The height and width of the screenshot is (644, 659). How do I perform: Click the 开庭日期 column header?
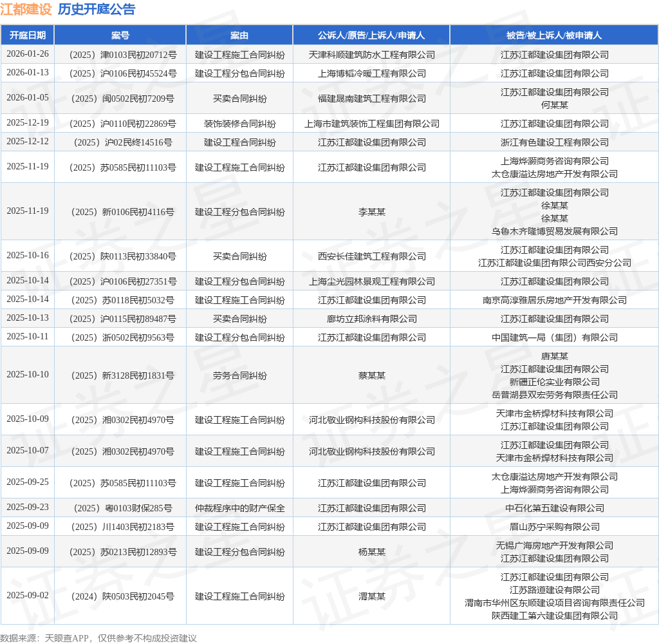coord(28,35)
